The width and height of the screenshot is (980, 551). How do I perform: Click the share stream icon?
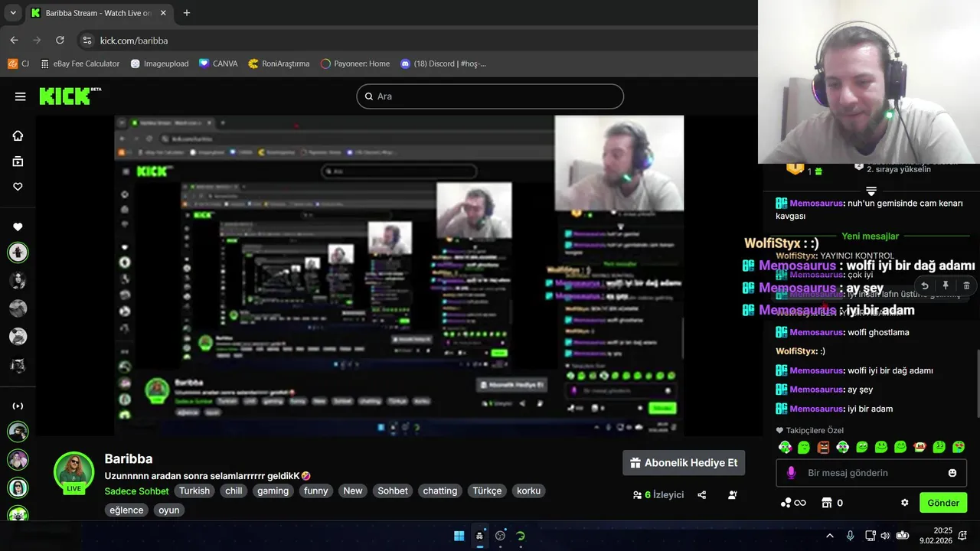pos(702,495)
